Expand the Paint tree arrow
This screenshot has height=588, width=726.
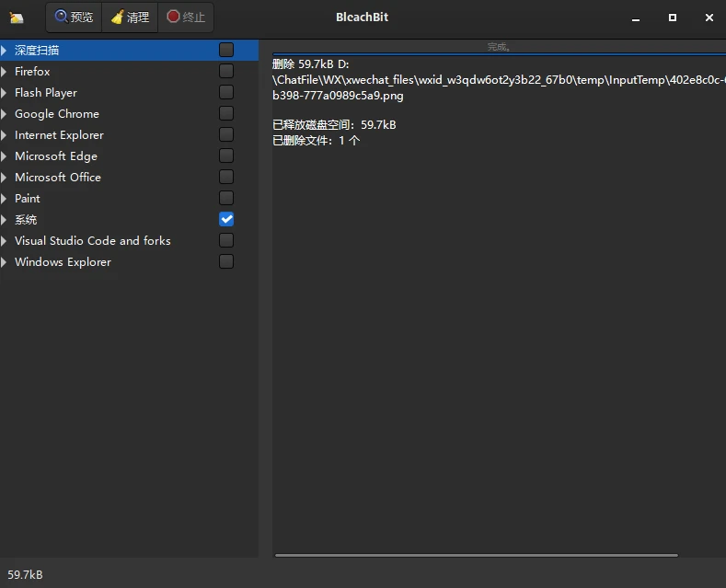click(x=4, y=199)
